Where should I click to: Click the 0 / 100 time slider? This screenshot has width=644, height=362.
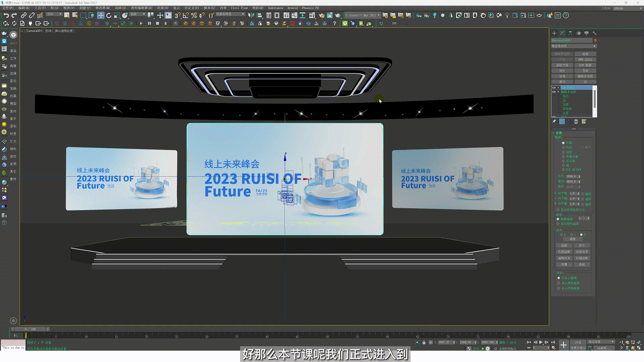coord(30,329)
